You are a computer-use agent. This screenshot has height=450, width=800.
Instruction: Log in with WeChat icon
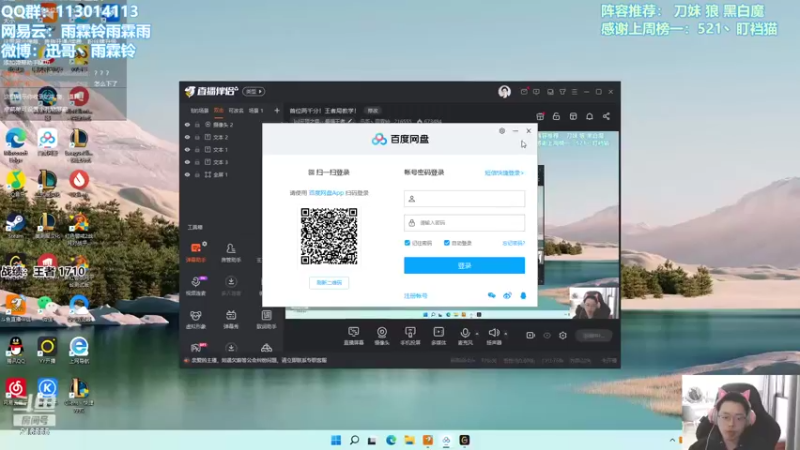(491, 295)
